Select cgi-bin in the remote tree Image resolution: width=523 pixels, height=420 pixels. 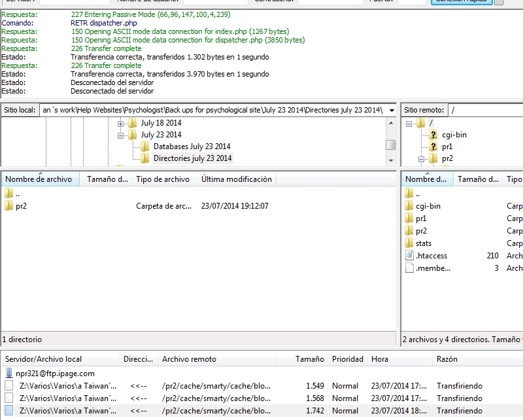click(x=454, y=135)
